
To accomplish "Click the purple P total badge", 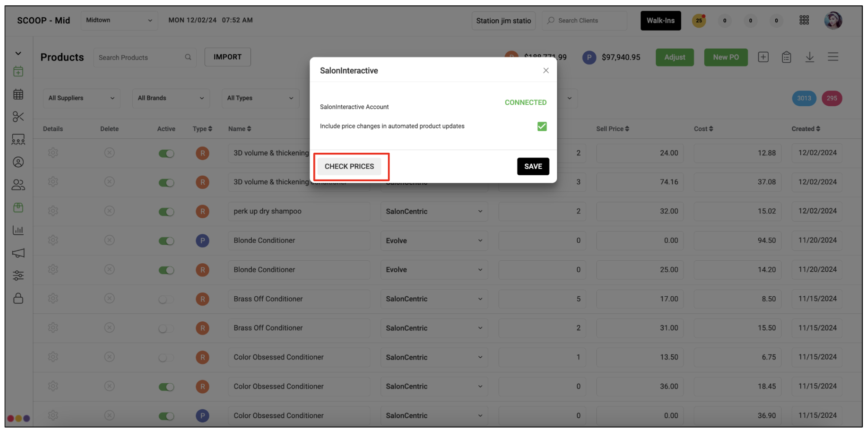I will (589, 57).
